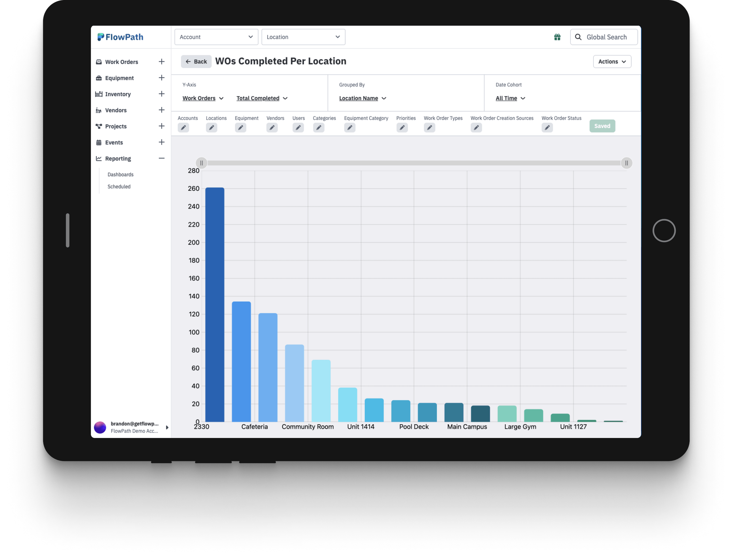Open the Account dropdown
Image resolution: width=733 pixels, height=560 pixels.
click(216, 37)
